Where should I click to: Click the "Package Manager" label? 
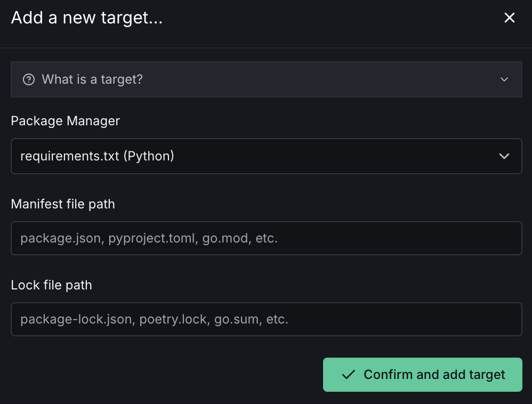click(65, 121)
